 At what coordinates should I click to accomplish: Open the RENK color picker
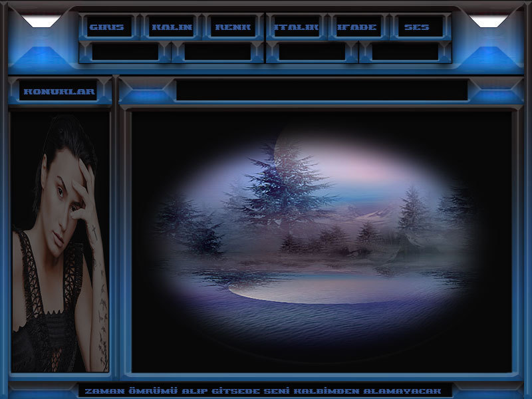pos(232,27)
